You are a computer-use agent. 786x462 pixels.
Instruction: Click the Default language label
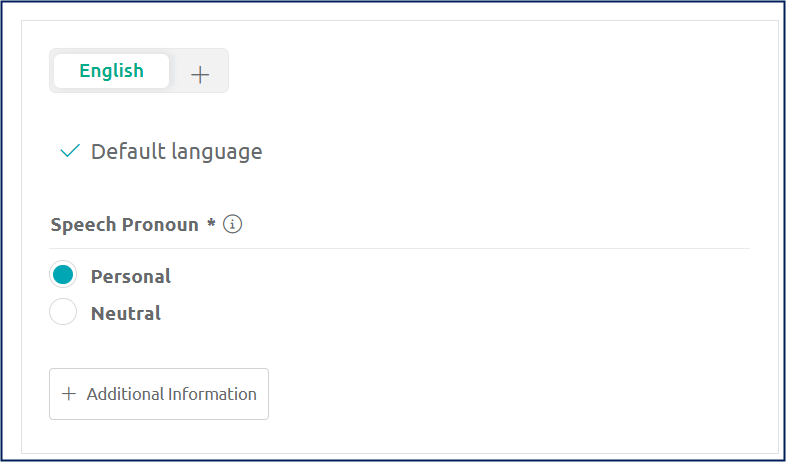click(176, 152)
